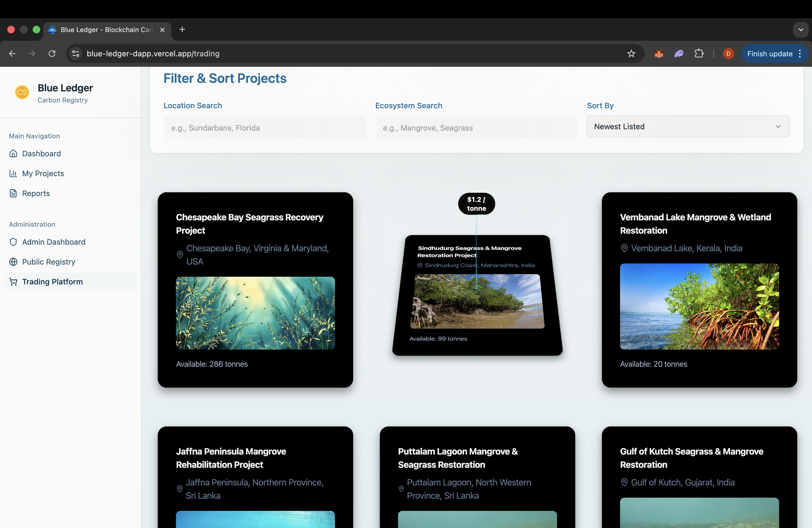
Task: Open the MetaMask fox extension
Action: 658,54
